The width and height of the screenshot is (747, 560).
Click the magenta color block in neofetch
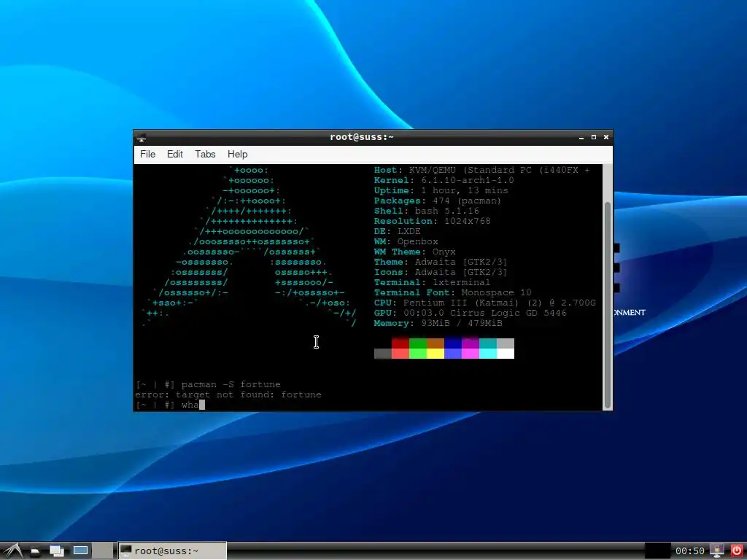pos(471,343)
